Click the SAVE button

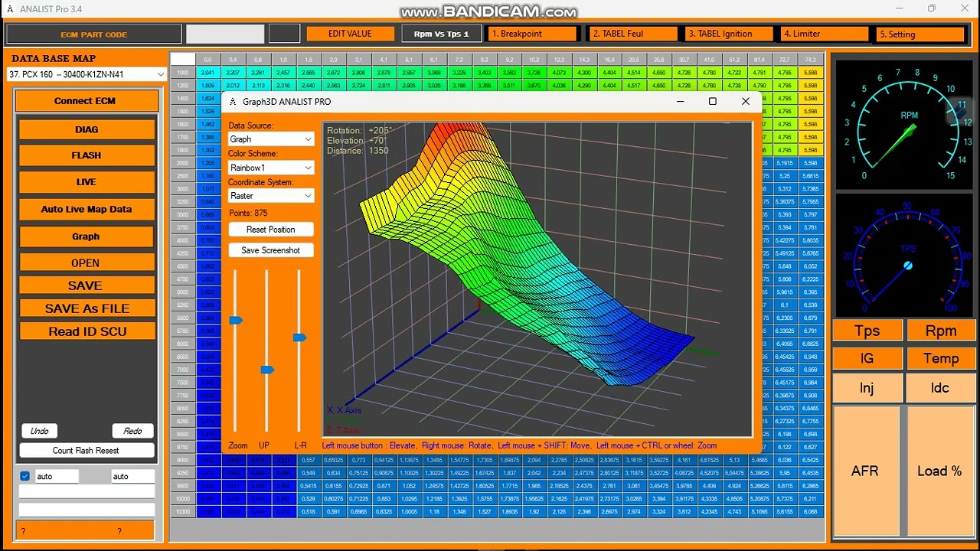point(87,285)
